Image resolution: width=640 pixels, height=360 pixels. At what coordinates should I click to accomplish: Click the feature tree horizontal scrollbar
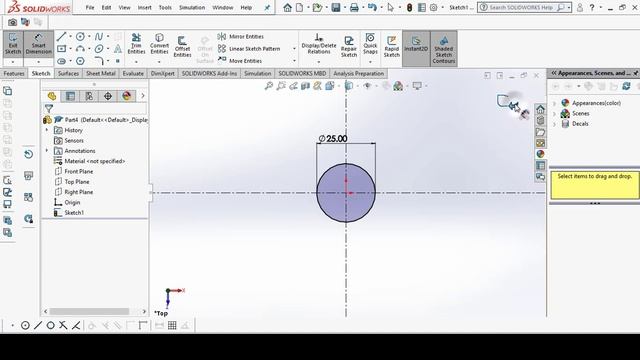coord(89,311)
